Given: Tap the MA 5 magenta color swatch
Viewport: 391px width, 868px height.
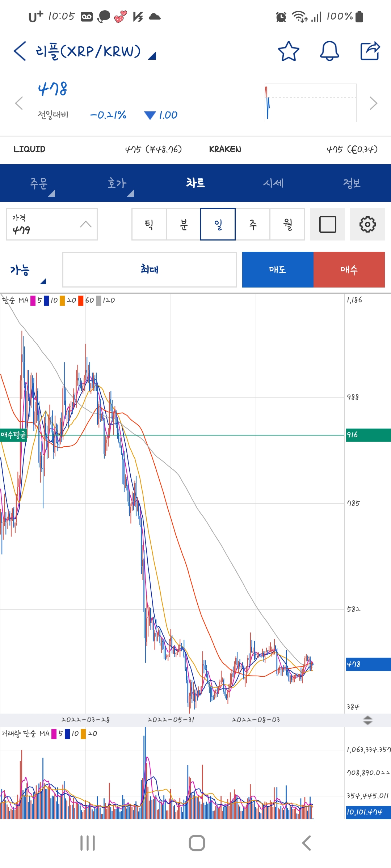Looking at the screenshot, I should tap(33, 301).
